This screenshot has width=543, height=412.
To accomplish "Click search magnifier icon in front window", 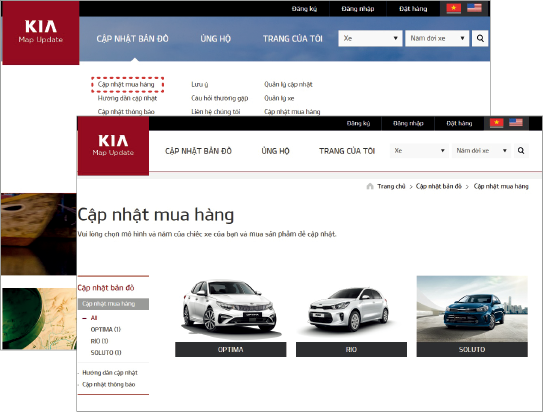I will click(521, 151).
